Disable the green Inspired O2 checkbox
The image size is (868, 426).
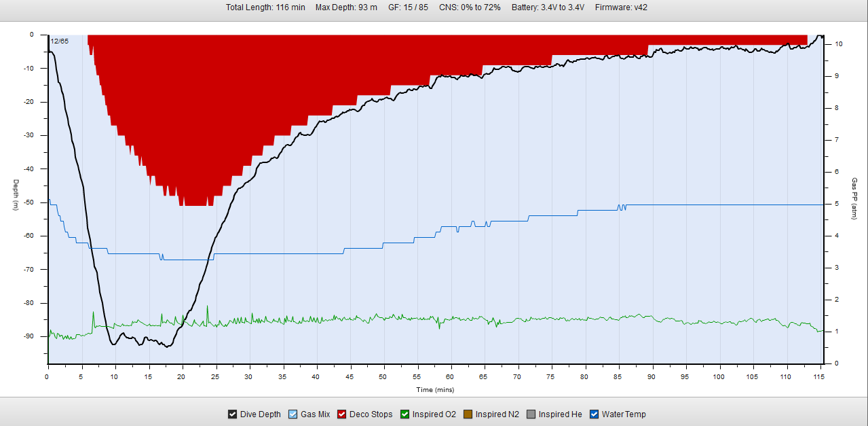point(405,414)
